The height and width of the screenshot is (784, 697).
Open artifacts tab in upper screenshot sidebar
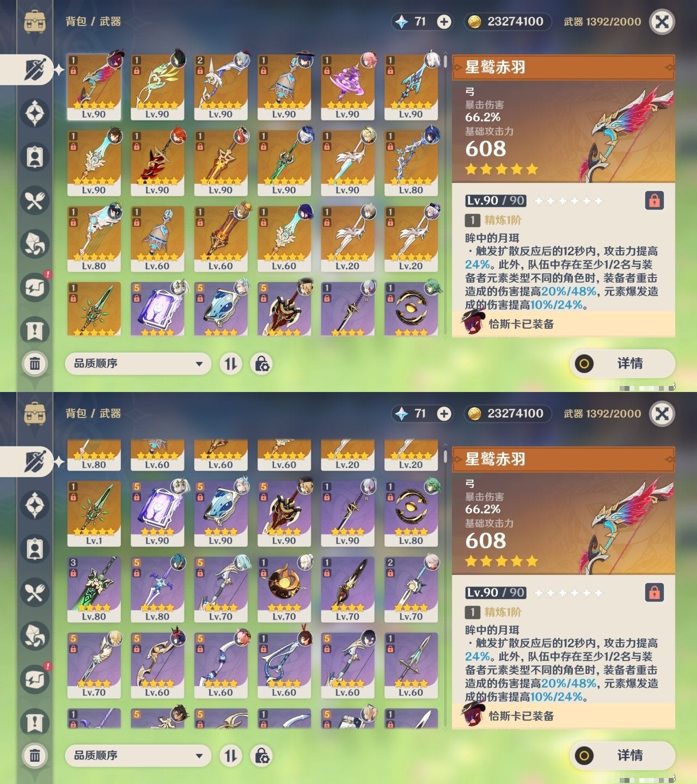pyautogui.click(x=35, y=113)
